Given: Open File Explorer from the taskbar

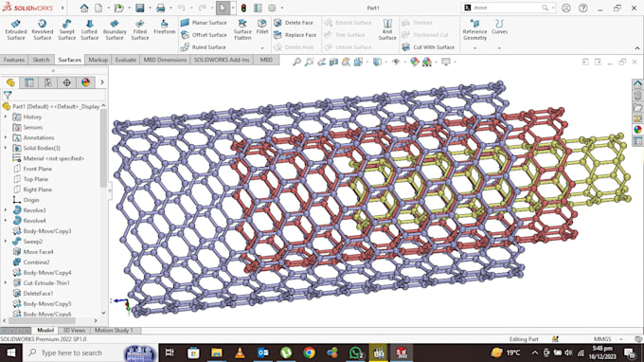Looking at the screenshot, I should click(x=217, y=353).
